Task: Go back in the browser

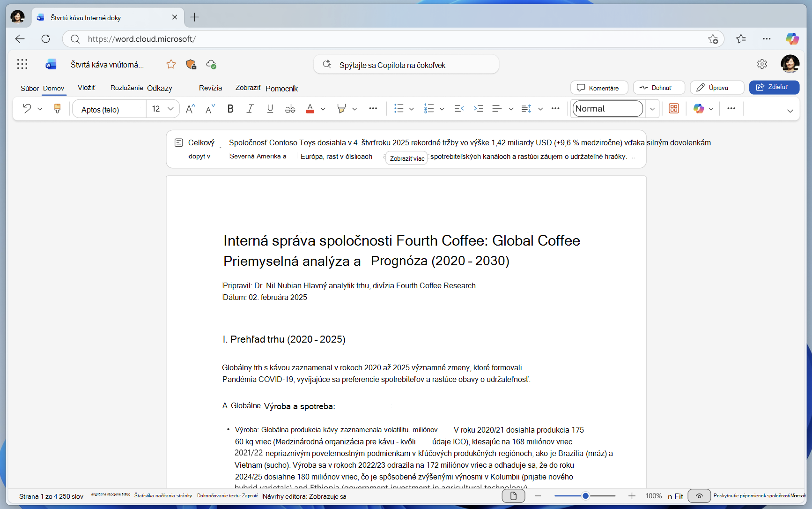Action: point(20,39)
